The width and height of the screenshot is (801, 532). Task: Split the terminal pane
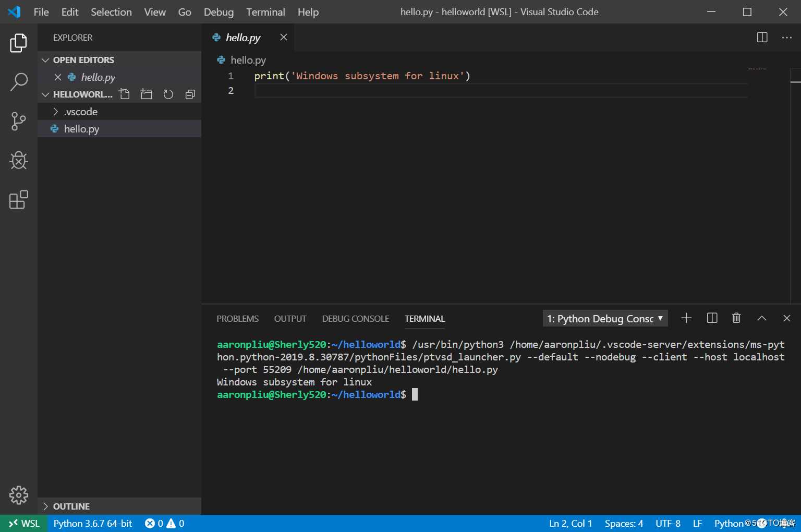click(712, 318)
